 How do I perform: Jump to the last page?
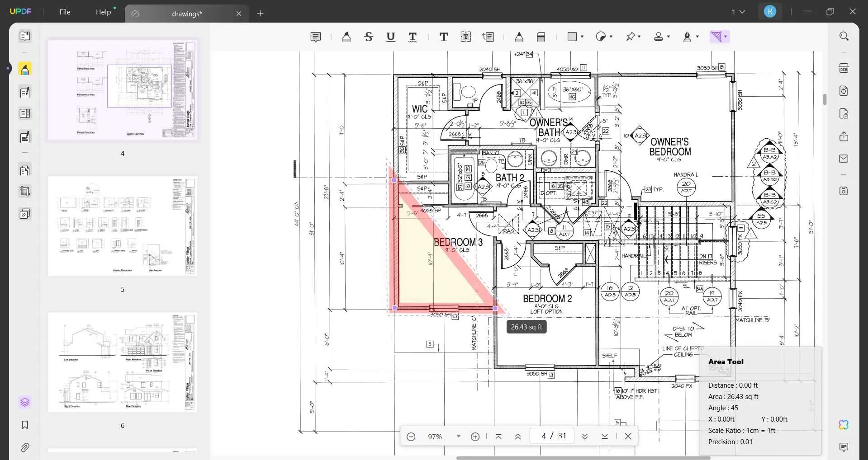tap(604, 437)
